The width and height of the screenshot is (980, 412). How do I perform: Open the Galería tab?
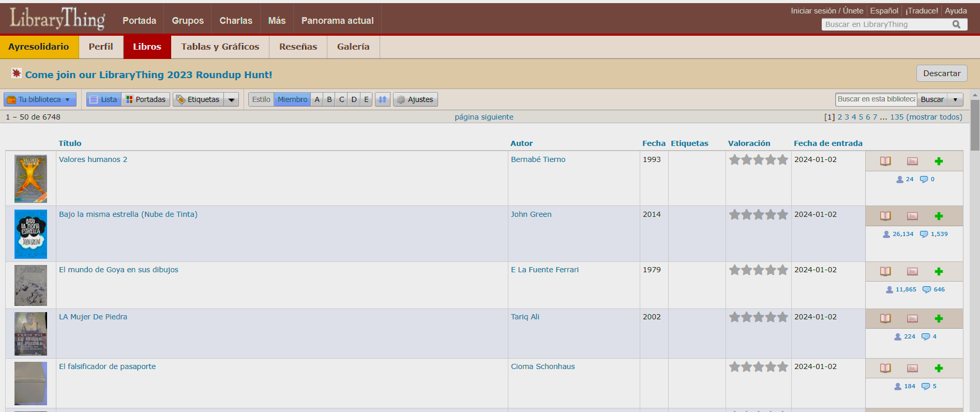tap(353, 47)
